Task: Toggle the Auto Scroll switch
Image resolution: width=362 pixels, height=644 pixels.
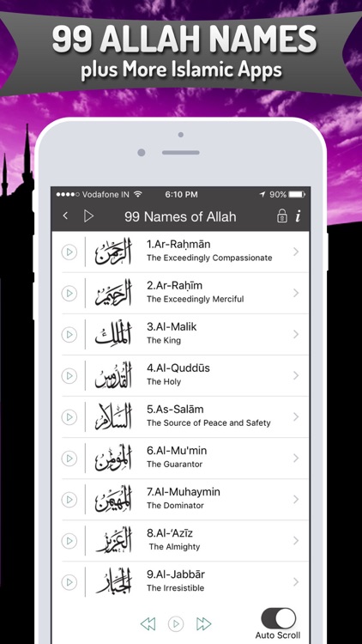Action: [279, 618]
